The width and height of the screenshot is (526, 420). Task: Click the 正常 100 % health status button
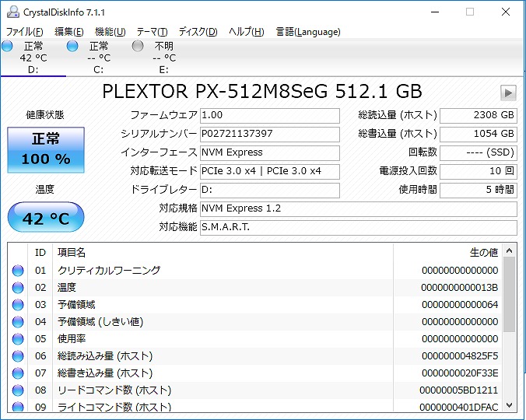point(46,150)
